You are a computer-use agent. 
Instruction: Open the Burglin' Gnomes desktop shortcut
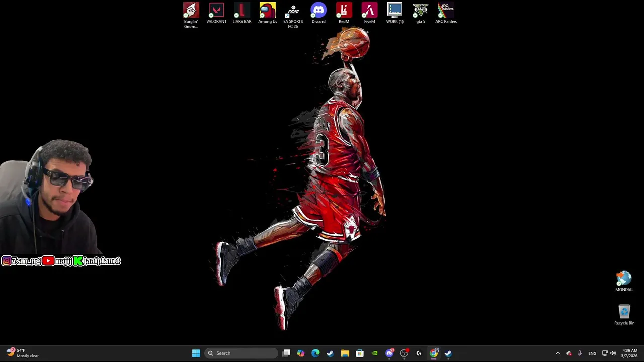click(x=191, y=15)
